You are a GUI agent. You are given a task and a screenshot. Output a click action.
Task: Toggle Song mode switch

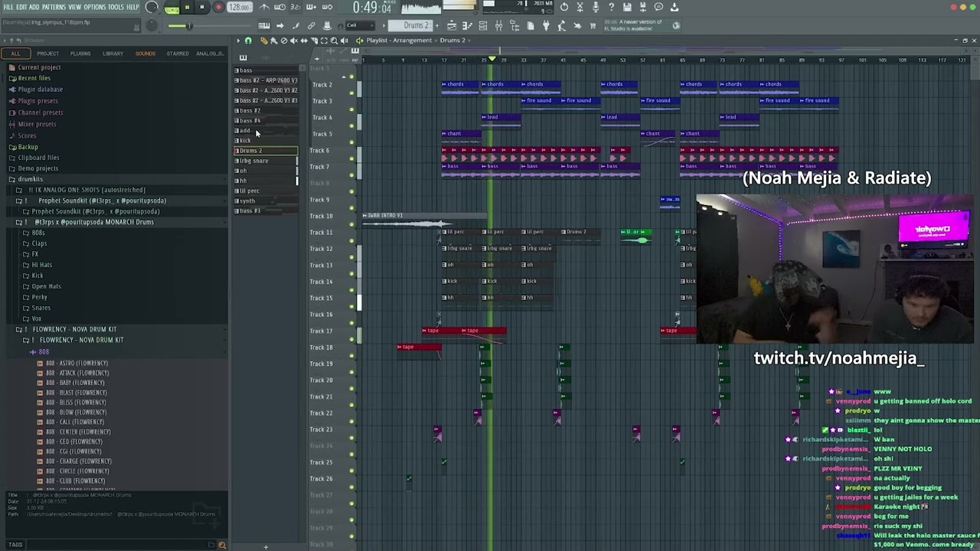pyautogui.click(x=171, y=8)
